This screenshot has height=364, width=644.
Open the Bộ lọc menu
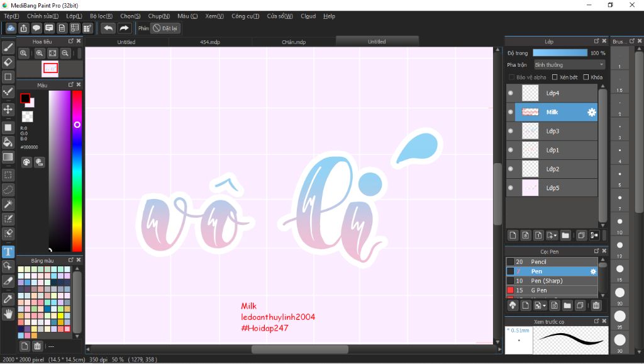click(101, 16)
